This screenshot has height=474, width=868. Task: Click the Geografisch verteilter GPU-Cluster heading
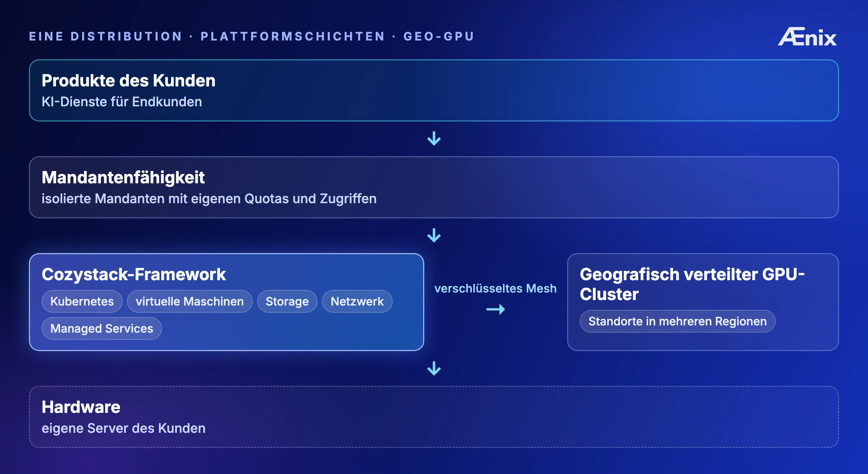click(692, 284)
